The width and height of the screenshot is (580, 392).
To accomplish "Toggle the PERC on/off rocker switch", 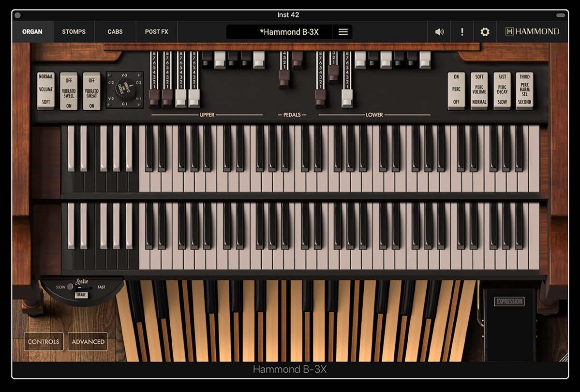I will click(x=456, y=90).
